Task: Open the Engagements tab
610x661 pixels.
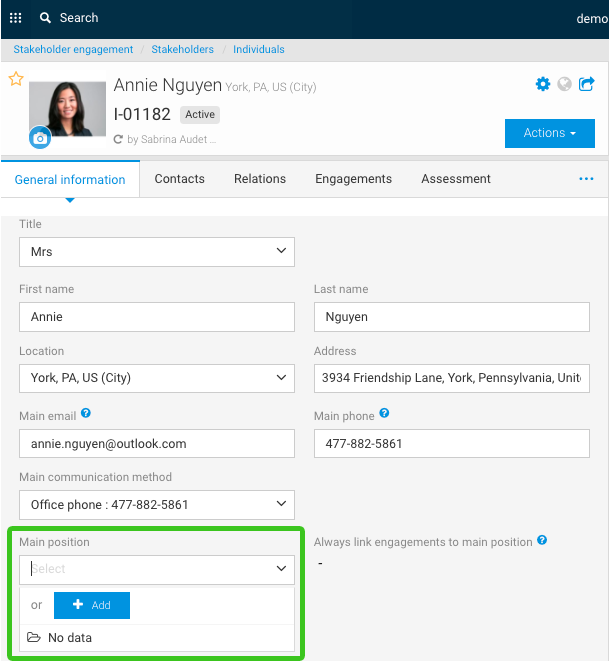Action: 353,179
